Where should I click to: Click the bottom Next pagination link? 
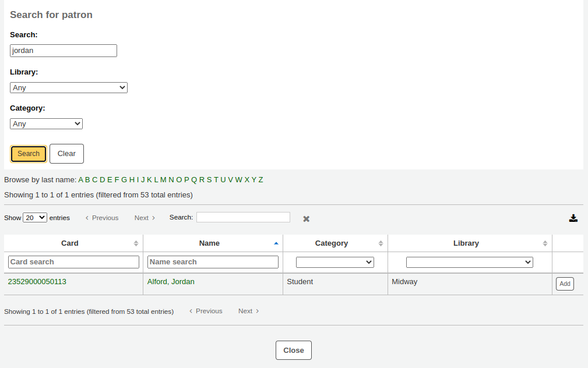pos(249,311)
